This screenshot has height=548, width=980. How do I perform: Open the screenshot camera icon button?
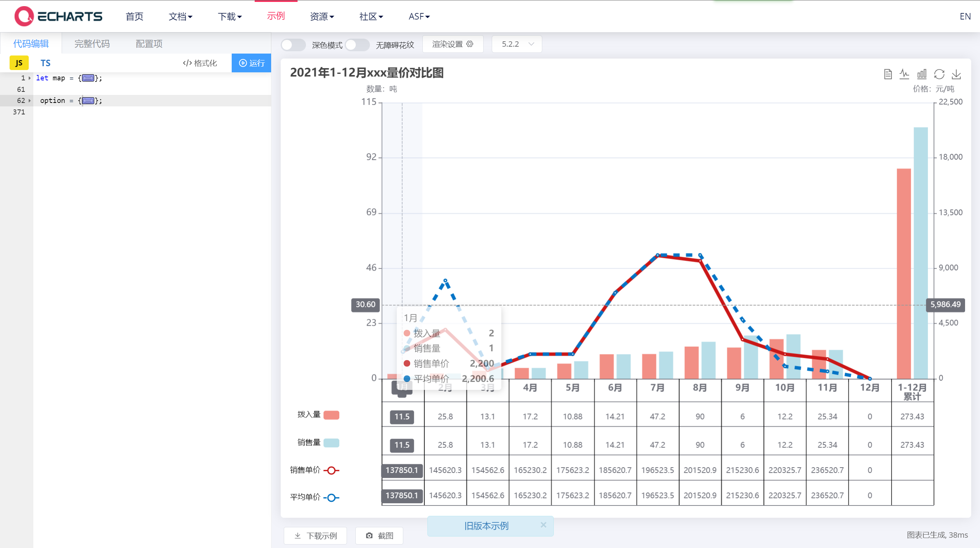379,535
